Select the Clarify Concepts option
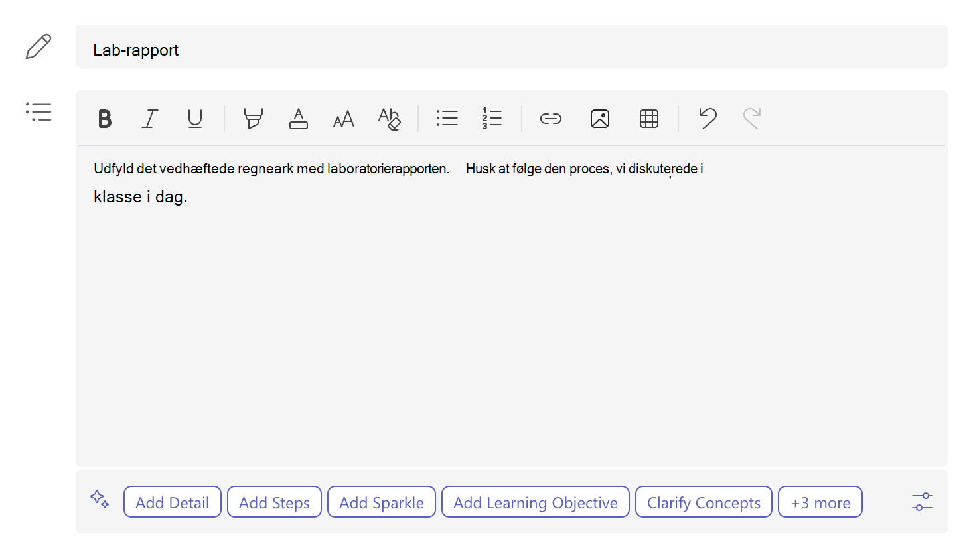This screenshot has height=560, width=969. (704, 502)
